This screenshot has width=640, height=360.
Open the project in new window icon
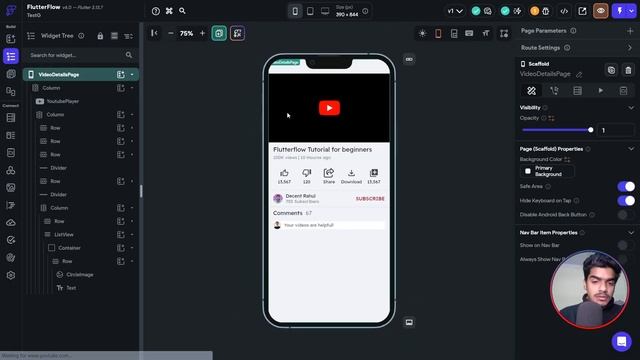coord(582,11)
